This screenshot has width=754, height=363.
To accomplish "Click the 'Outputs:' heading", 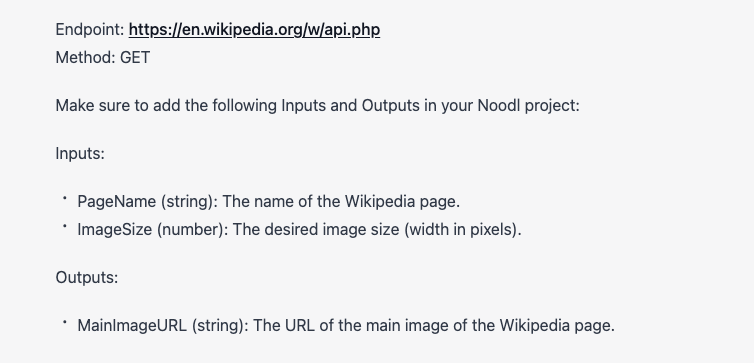I will (x=87, y=278).
